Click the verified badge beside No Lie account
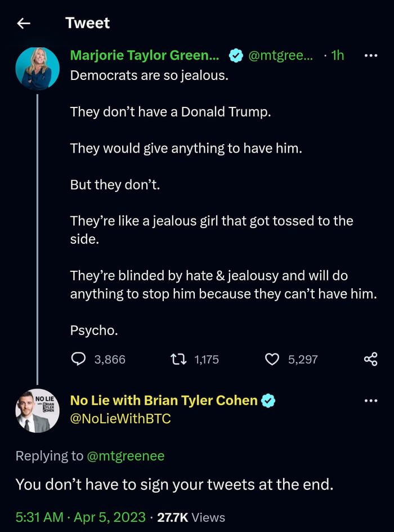The image size is (394, 532). pos(268,400)
